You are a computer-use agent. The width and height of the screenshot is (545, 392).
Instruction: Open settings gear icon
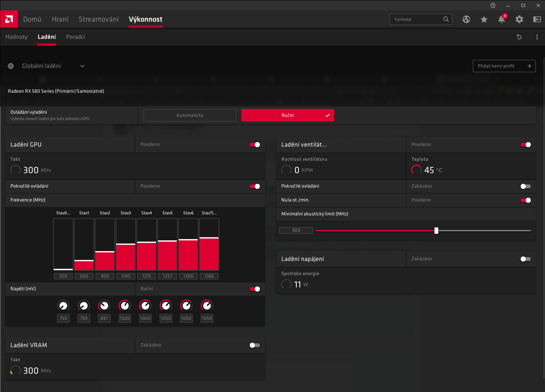click(x=519, y=19)
